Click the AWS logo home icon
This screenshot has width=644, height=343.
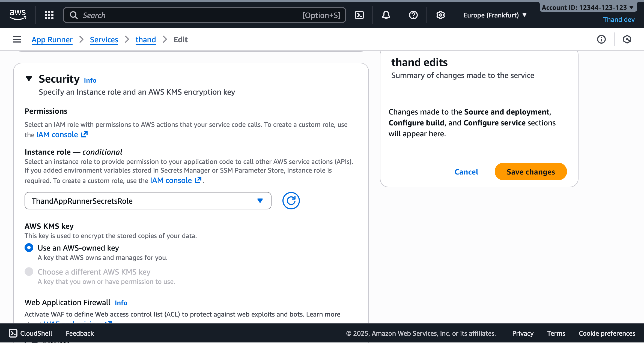pyautogui.click(x=18, y=15)
